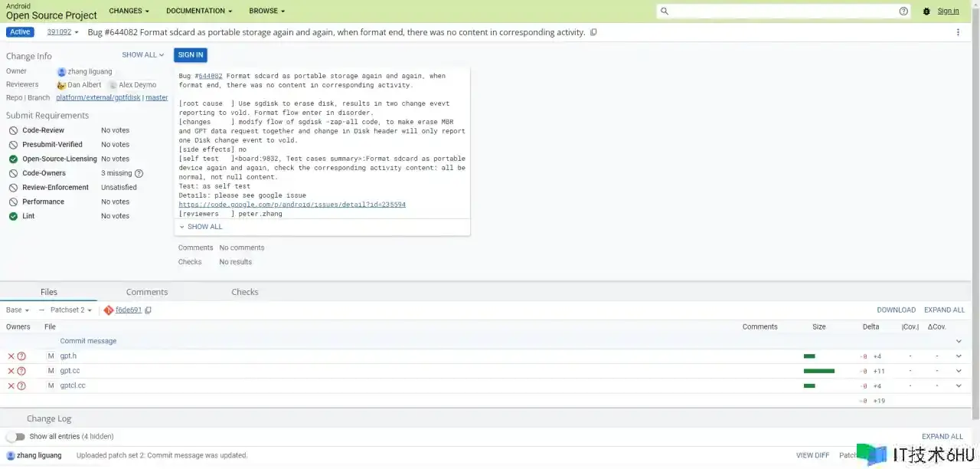Open the DOCUMENTATION dropdown menu
Viewport: 980px width, 469px height.
point(200,11)
